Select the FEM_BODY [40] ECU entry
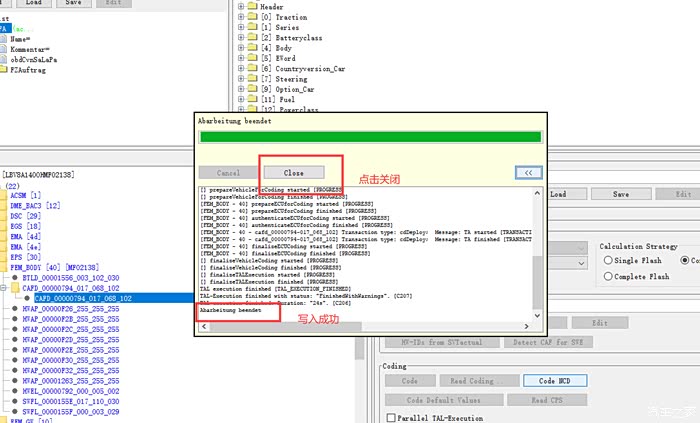Viewport: 700px width, 423px height. 54,267
